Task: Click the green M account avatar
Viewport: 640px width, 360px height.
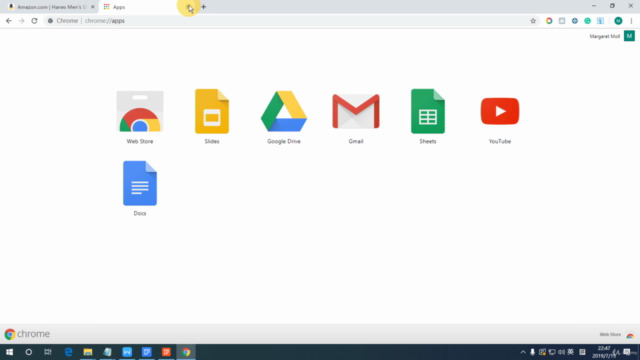Action: click(x=629, y=36)
